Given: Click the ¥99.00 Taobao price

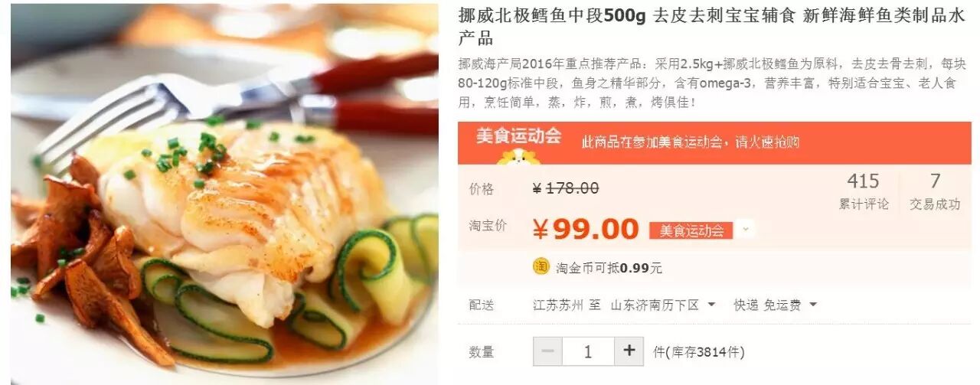Looking at the screenshot, I should click(586, 229).
